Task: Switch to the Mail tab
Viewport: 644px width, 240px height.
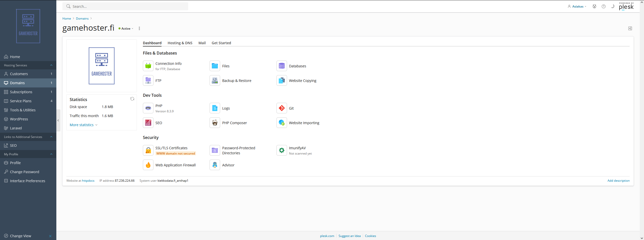Action: 202,43
